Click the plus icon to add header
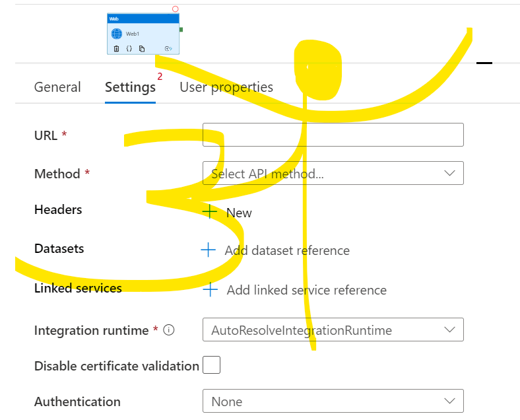The height and width of the screenshot is (420, 520). click(x=209, y=212)
